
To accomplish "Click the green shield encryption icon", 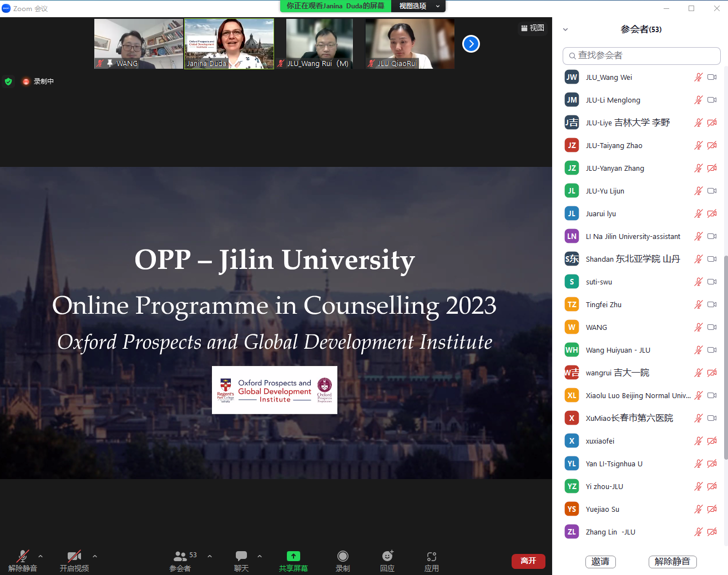I will (x=8, y=82).
